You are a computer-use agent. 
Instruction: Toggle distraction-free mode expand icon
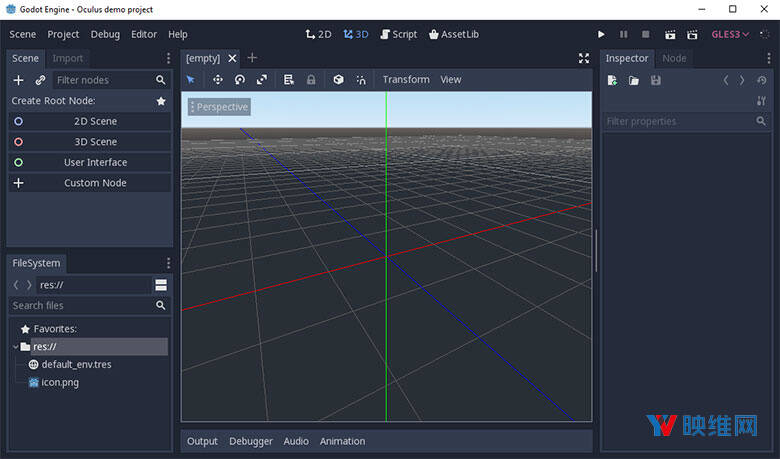click(x=584, y=58)
